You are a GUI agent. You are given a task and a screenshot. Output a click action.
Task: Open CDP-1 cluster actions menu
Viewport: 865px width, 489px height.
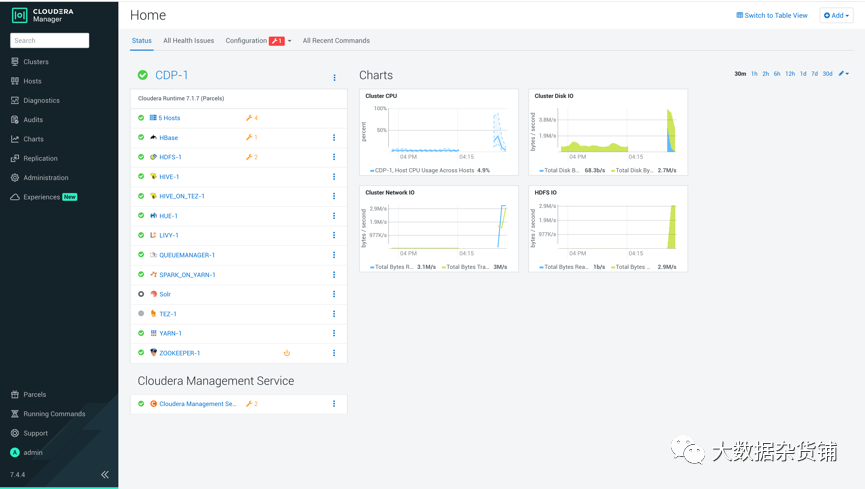coord(334,78)
